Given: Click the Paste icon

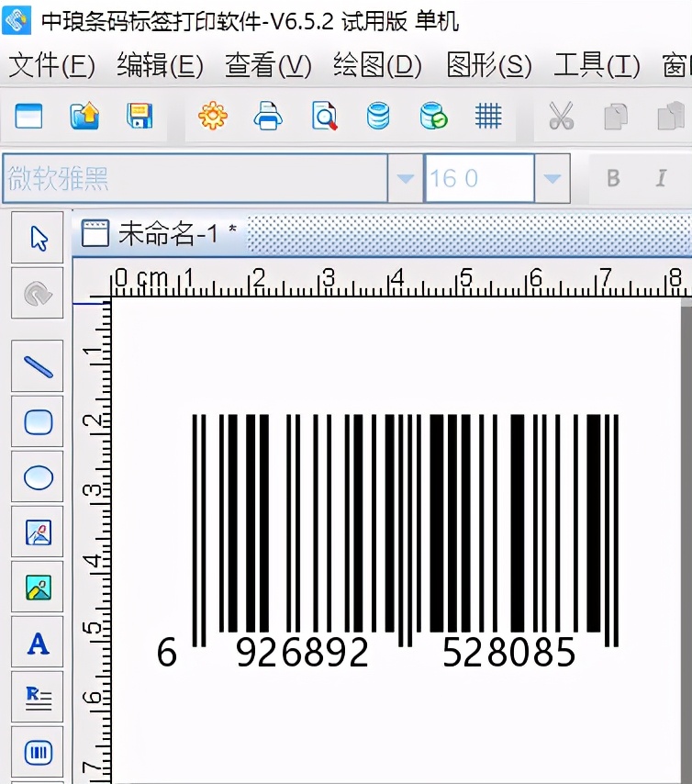Looking at the screenshot, I should (671, 116).
